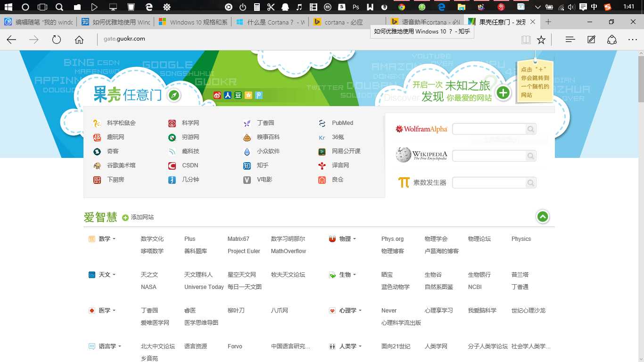Go back with the browser back arrow

click(x=11, y=40)
